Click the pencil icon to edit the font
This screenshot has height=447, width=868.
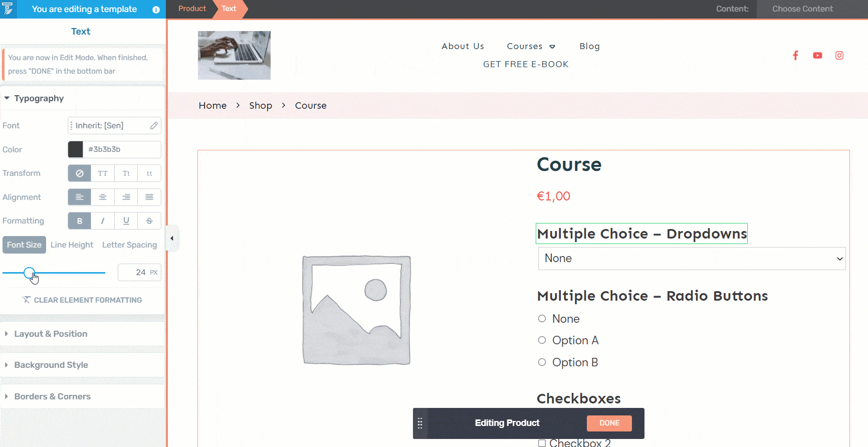click(154, 126)
